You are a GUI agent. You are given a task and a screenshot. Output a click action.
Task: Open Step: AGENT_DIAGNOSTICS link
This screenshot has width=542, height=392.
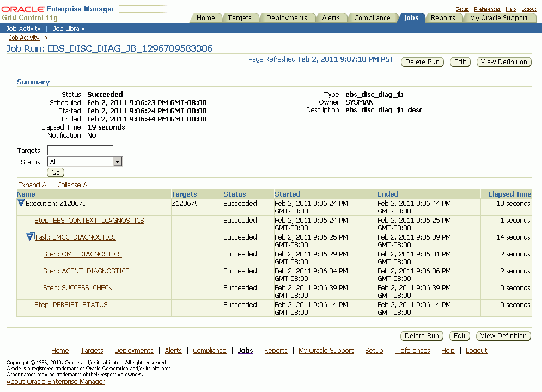tap(87, 271)
